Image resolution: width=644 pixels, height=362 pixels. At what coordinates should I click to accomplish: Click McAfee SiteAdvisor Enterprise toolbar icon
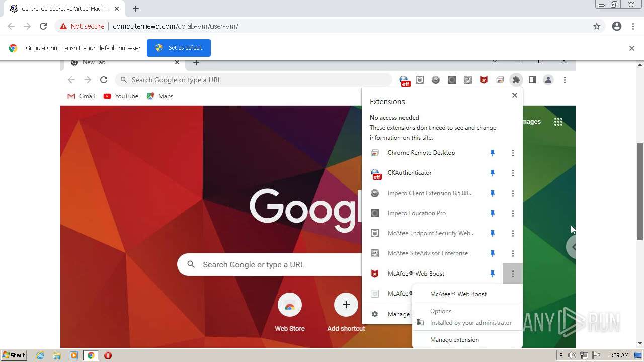click(x=468, y=80)
